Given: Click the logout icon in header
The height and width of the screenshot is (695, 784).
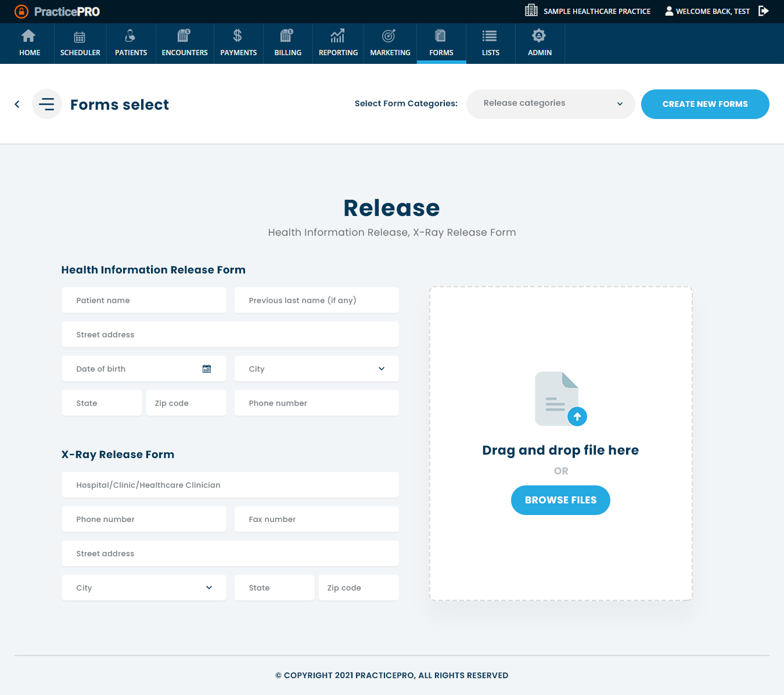Looking at the screenshot, I should pos(764,11).
